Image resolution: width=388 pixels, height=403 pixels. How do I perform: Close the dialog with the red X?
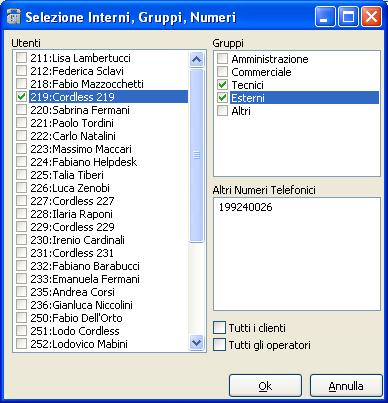click(x=372, y=17)
